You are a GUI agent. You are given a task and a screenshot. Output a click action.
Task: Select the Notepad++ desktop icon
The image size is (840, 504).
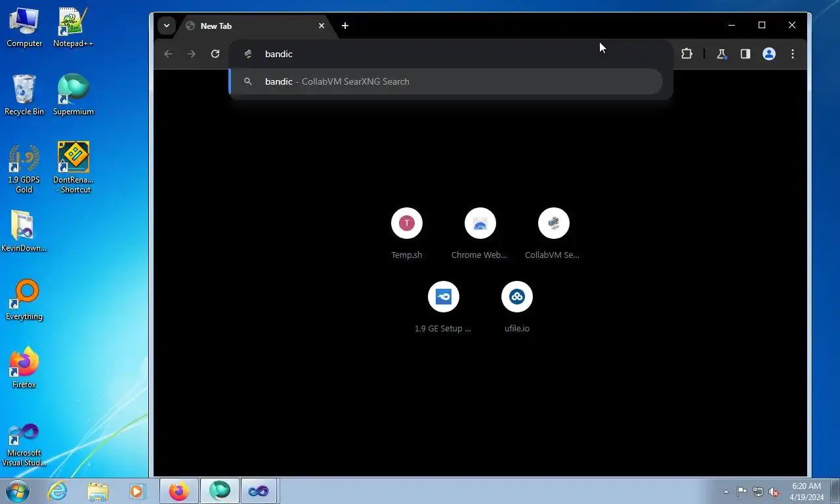point(73,28)
